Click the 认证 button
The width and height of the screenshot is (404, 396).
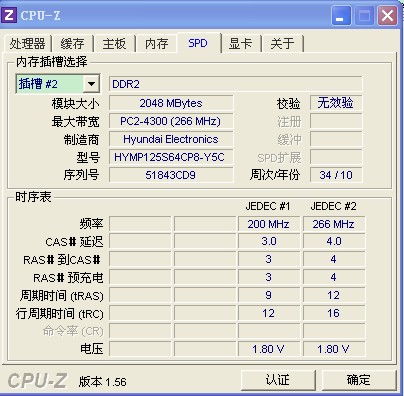[278, 379]
